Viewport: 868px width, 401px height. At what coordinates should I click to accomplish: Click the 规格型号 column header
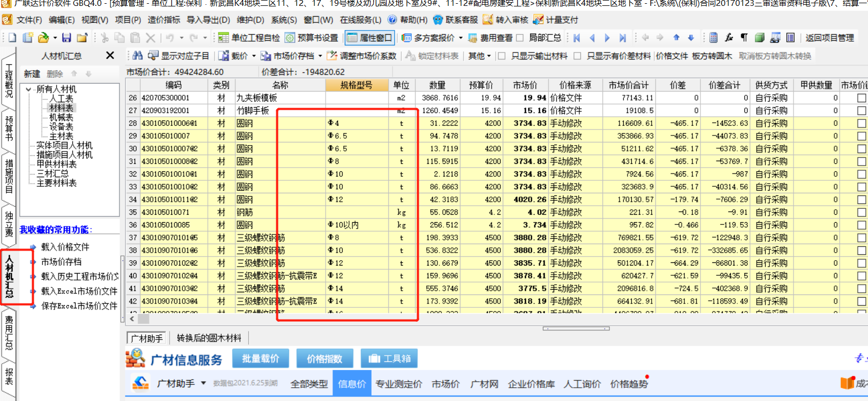(357, 85)
